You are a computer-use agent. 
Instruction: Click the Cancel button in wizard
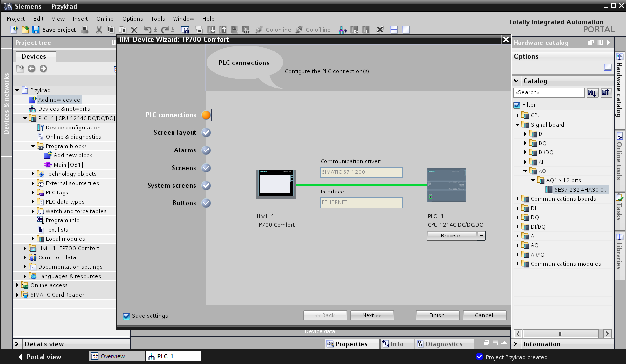pyautogui.click(x=484, y=316)
